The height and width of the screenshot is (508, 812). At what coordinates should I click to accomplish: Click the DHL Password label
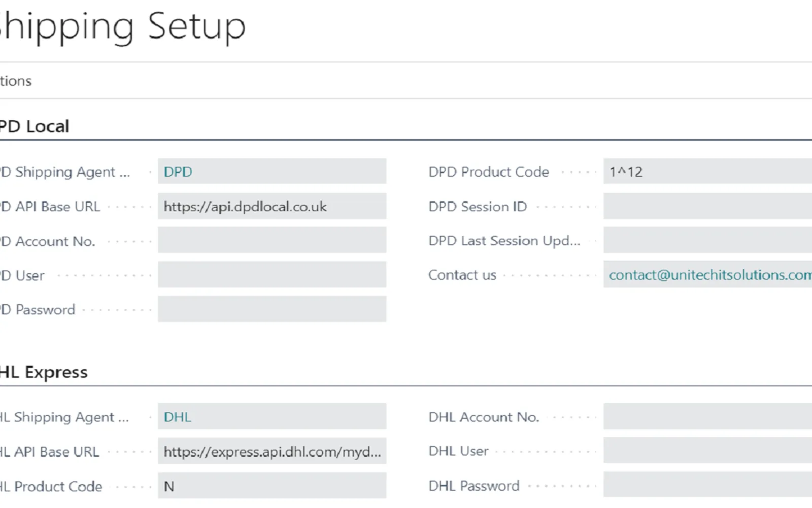point(474,486)
